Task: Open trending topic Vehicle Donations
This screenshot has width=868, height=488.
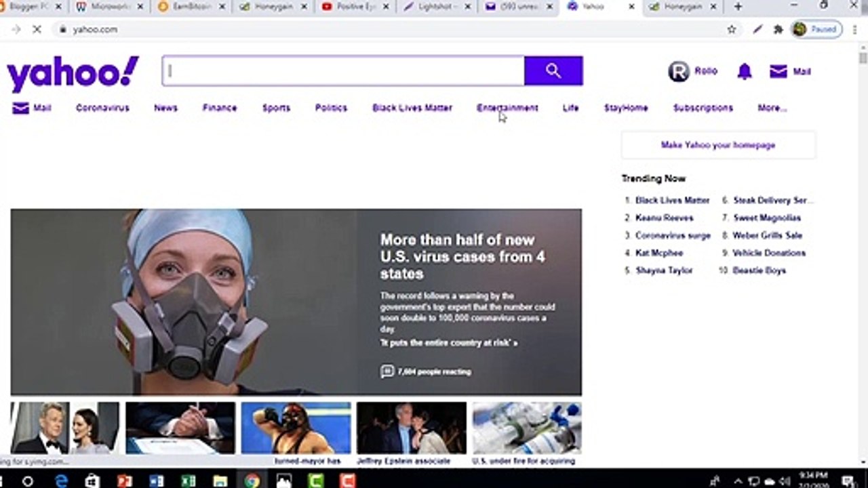Action: click(769, 253)
